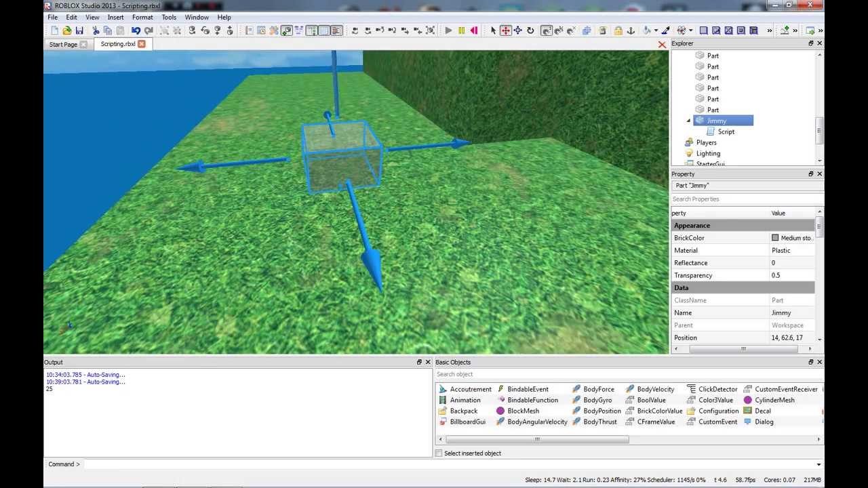The image size is (868, 488).
Task: Close the Scripting.rbxl tab
Action: click(x=141, y=44)
